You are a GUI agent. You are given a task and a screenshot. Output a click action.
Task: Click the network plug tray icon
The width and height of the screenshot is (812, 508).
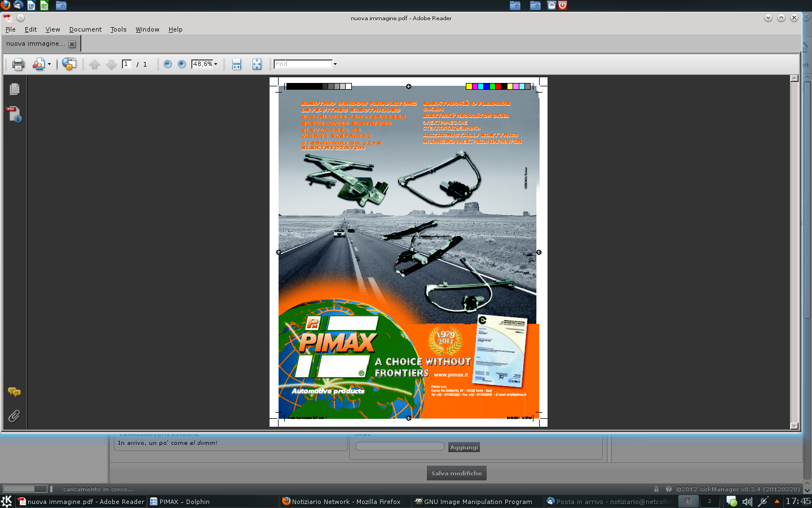click(763, 501)
